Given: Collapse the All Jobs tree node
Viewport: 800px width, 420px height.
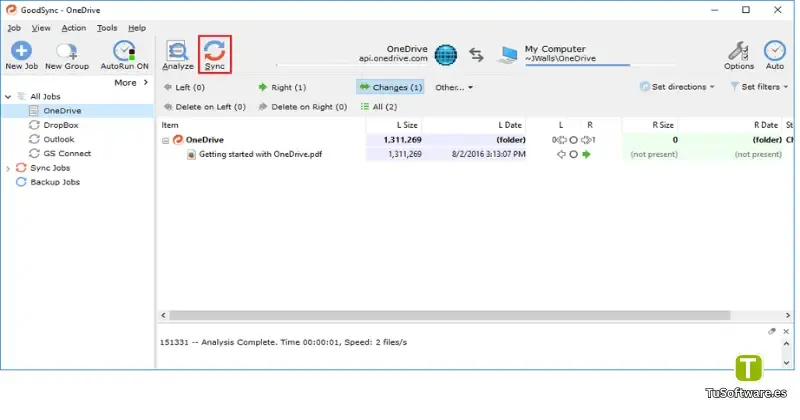Looking at the screenshot, I should click(x=8, y=96).
